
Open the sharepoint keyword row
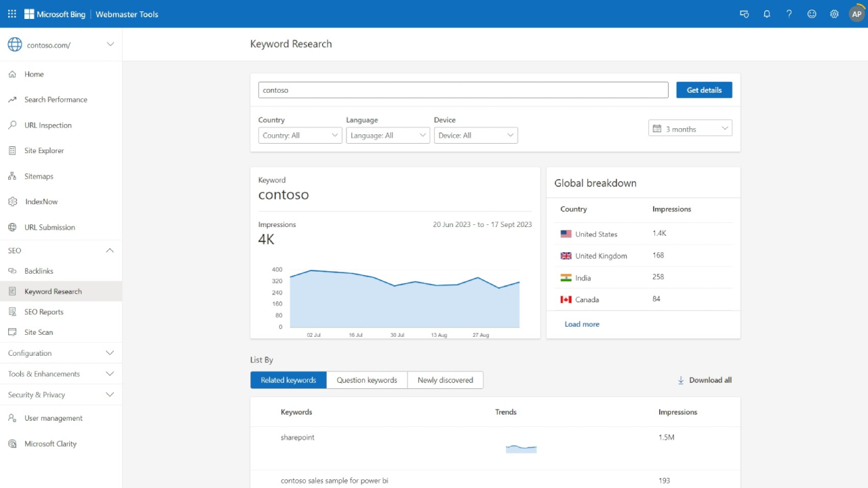pos(495,449)
